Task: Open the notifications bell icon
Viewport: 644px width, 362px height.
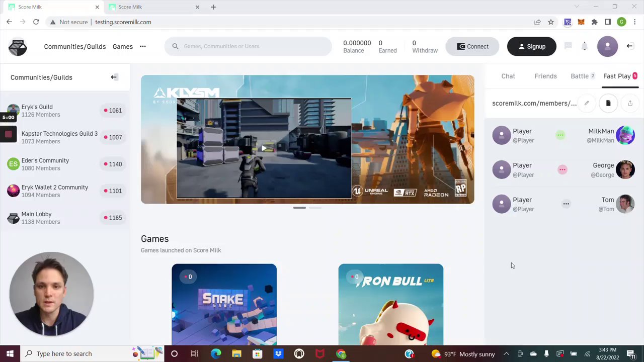Action: coord(584,46)
